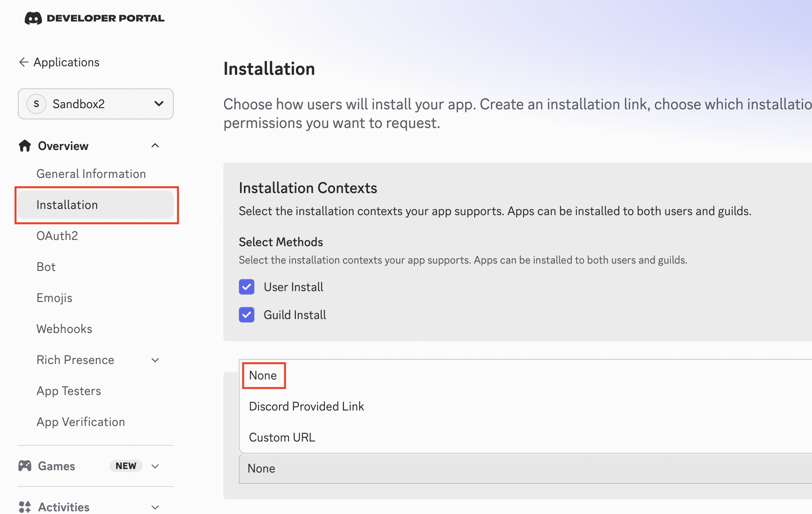Expand the Activities section chevron
Screen dimensions: 812x514
155,507
